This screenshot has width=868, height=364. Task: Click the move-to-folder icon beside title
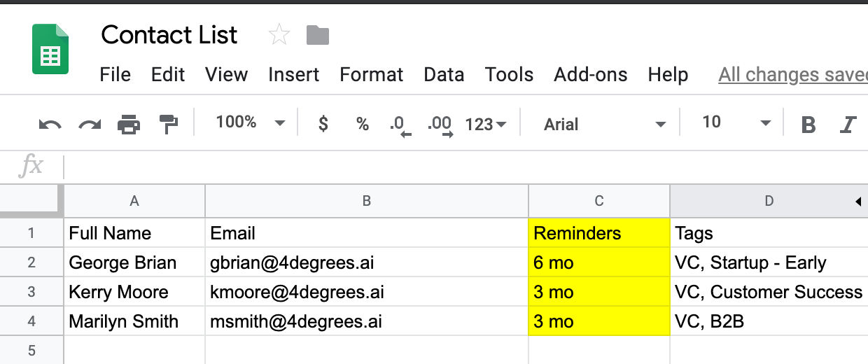pyautogui.click(x=318, y=35)
